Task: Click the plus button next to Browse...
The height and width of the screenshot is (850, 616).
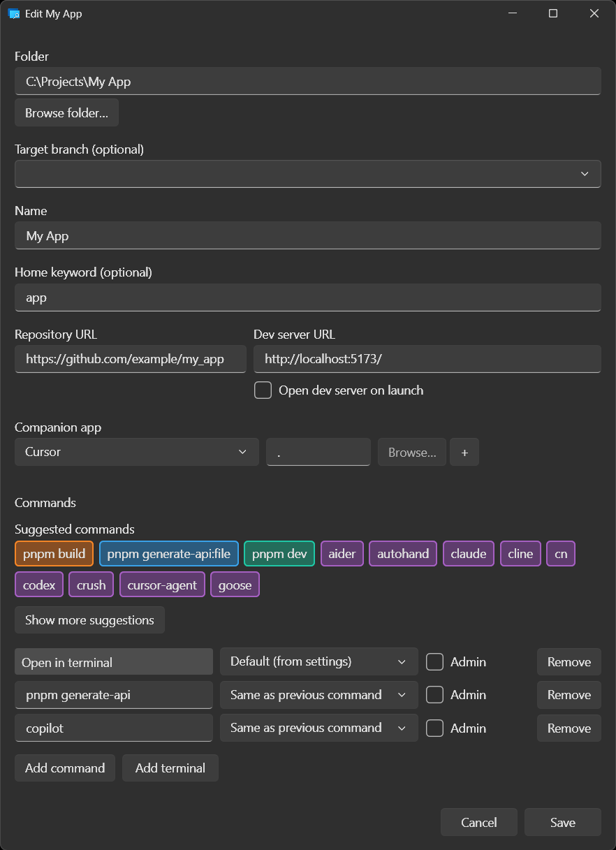Action: 464,452
